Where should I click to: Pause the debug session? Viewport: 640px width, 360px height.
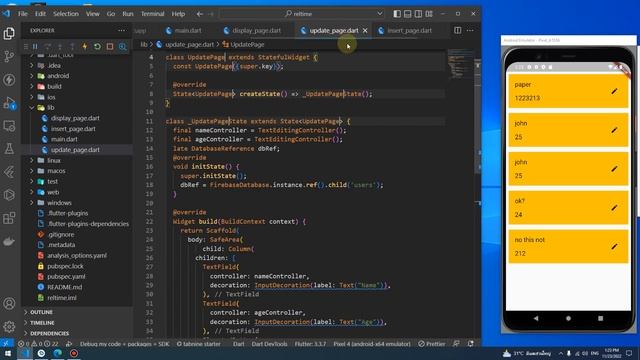click(35, 47)
